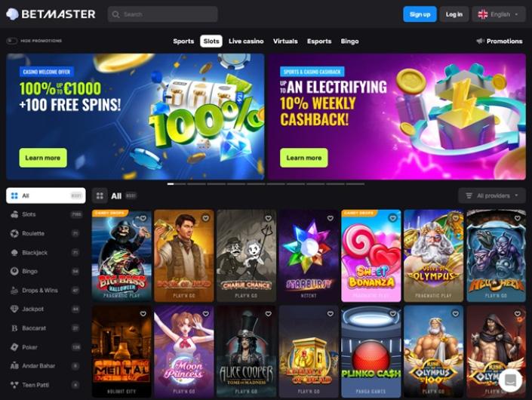Expand the All providers filter dropdown
The height and width of the screenshot is (400, 532).
[x=492, y=195]
